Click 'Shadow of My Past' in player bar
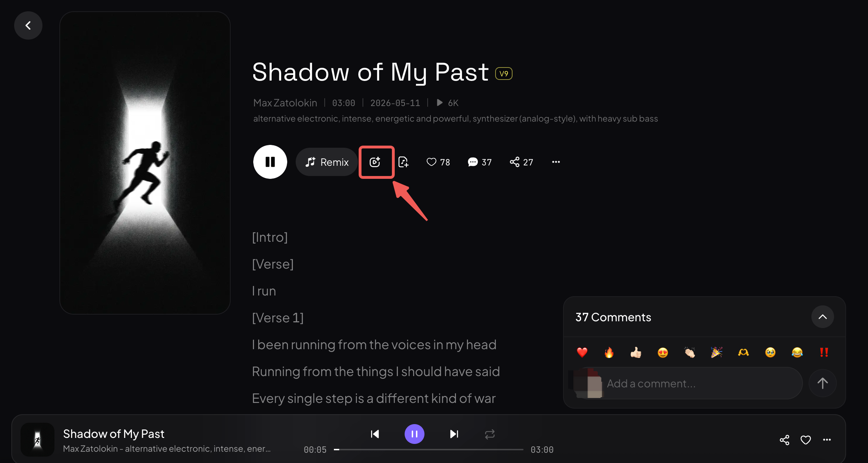Screen dimensions: 868x463 tap(114, 434)
